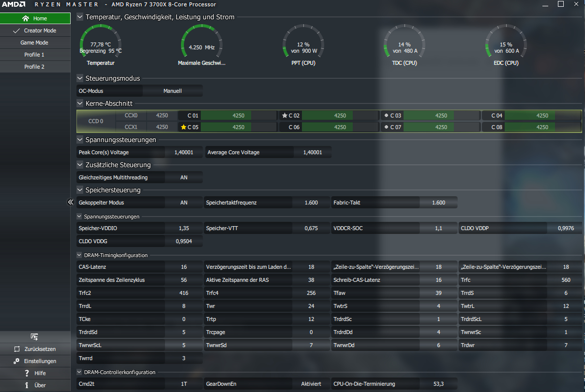
Task: Click the Maximale Geschwindigkeit gauge
Action: pyautogui.click(x=202, y=46)
